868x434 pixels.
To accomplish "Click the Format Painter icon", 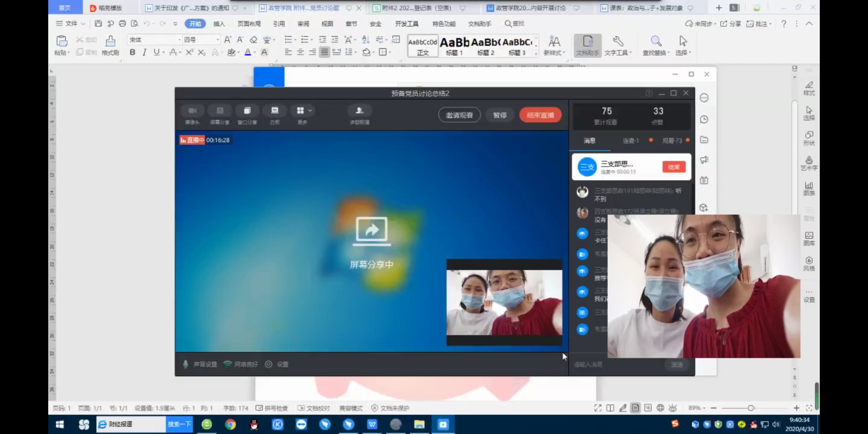I will coord(110,41).
